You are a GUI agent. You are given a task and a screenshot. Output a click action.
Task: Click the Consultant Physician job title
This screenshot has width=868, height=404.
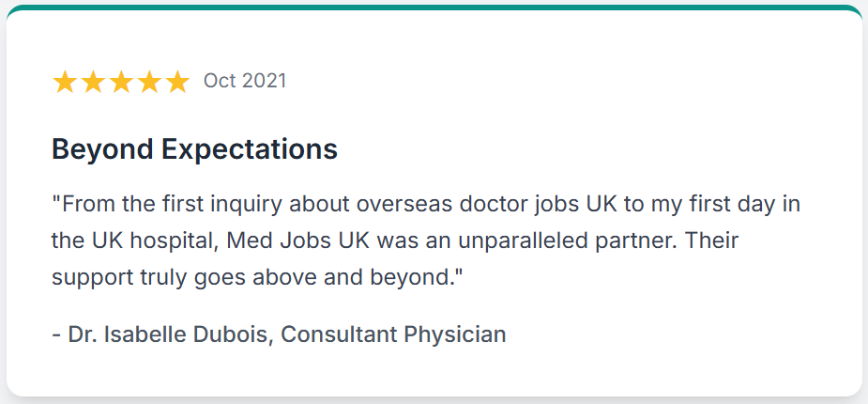click(393, 334)
